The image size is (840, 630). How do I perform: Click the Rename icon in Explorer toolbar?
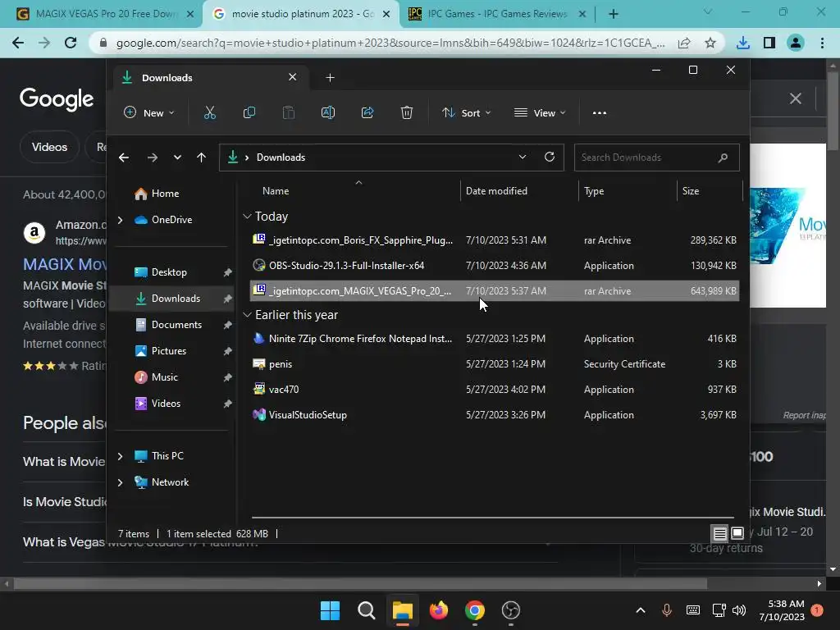[x=328, y=112]
